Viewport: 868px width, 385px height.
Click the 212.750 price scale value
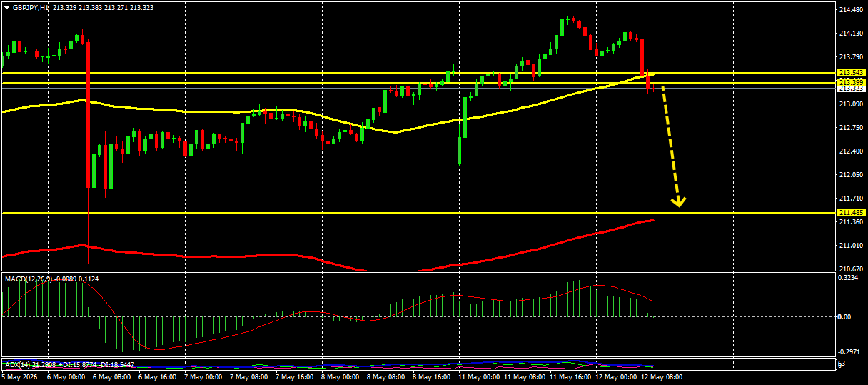[852, 128]
